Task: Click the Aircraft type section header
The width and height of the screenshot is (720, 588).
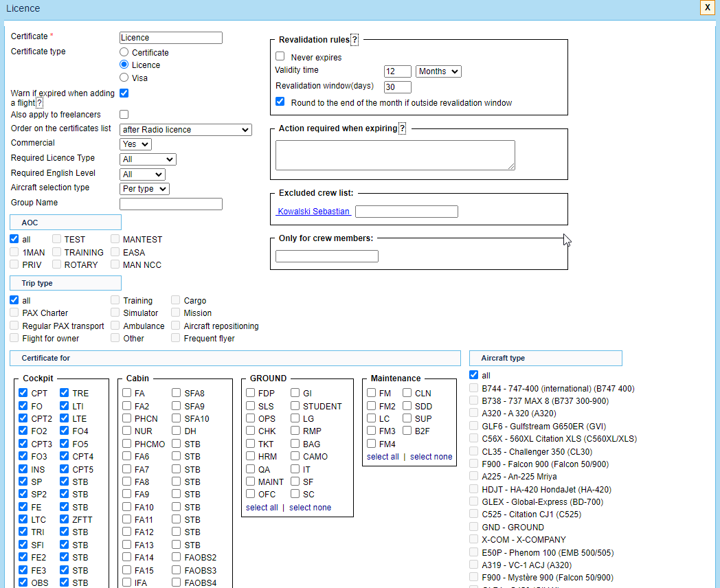Action: [x=545, y=358]
